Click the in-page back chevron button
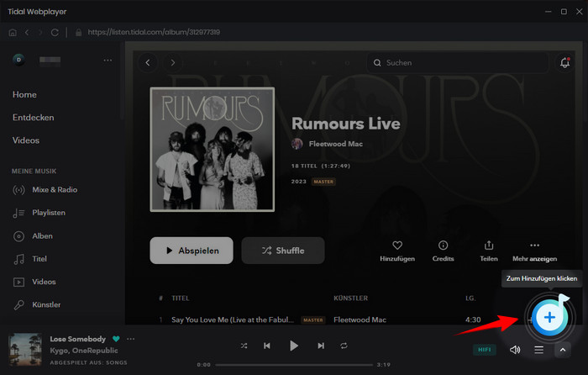This screenshot has width=588, height=375. click(x=148, y=63)
